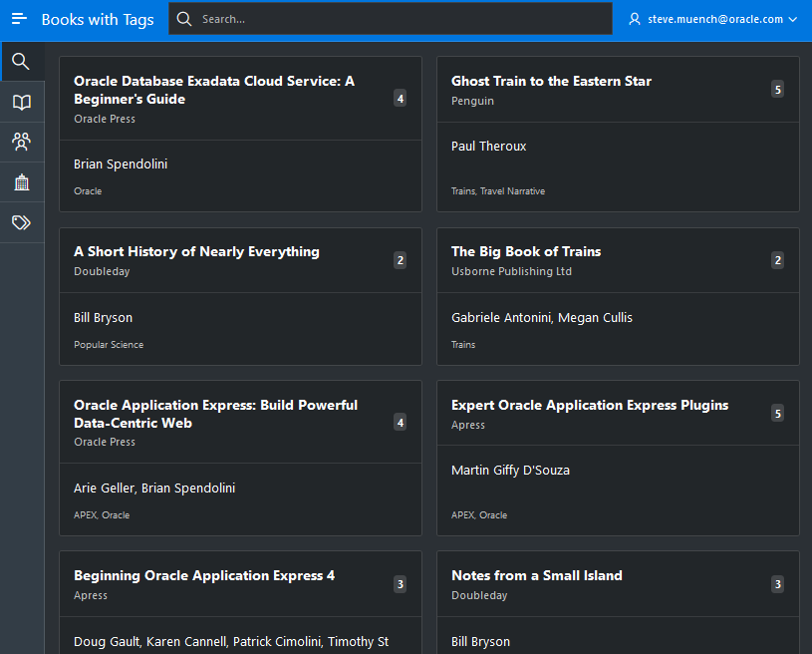Screen dimensions: 812x654
Task: Click the magnifier icon in search bar
Action: (x=184, y=19)
